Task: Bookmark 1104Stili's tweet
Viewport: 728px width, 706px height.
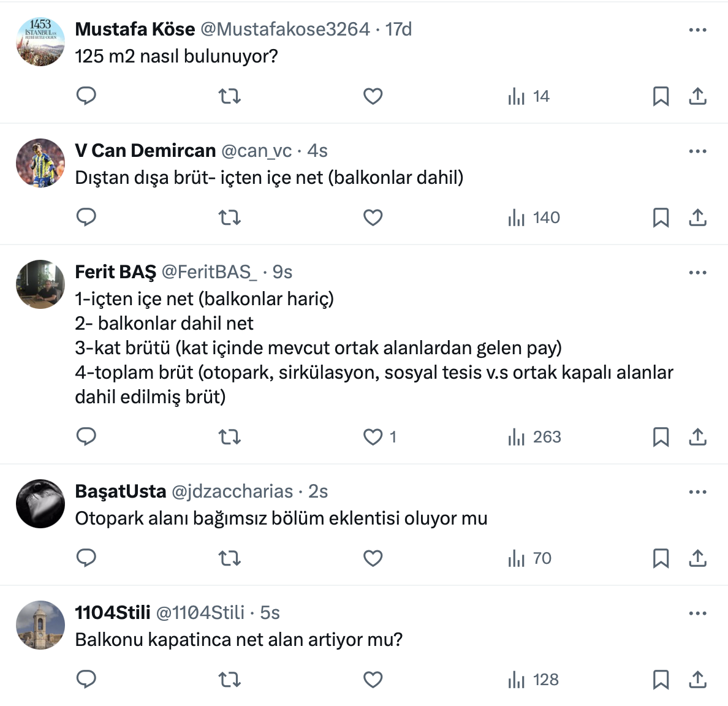Action: [661, 680]
